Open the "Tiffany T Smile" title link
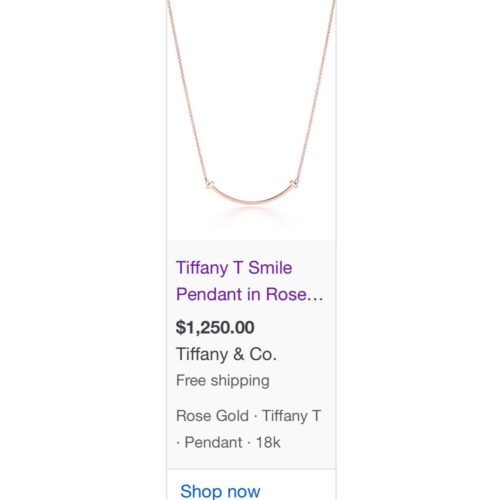The image size is (500, 500). [x=234, y=268]
